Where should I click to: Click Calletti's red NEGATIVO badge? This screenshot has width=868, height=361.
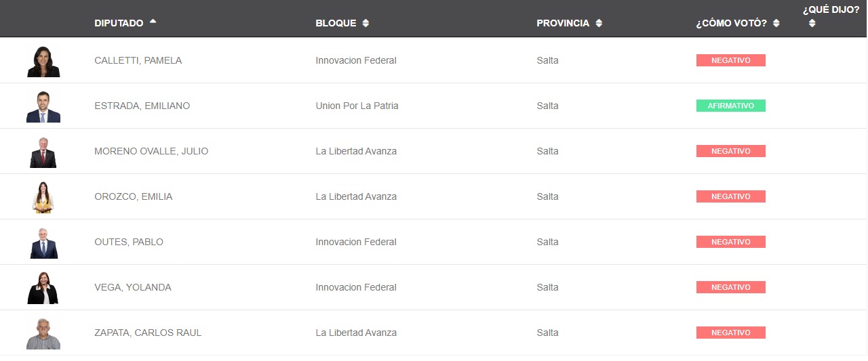point(730,60)
